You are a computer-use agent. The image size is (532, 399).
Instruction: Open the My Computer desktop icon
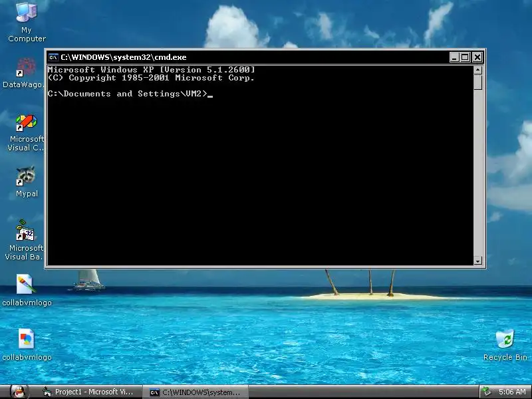27,21
